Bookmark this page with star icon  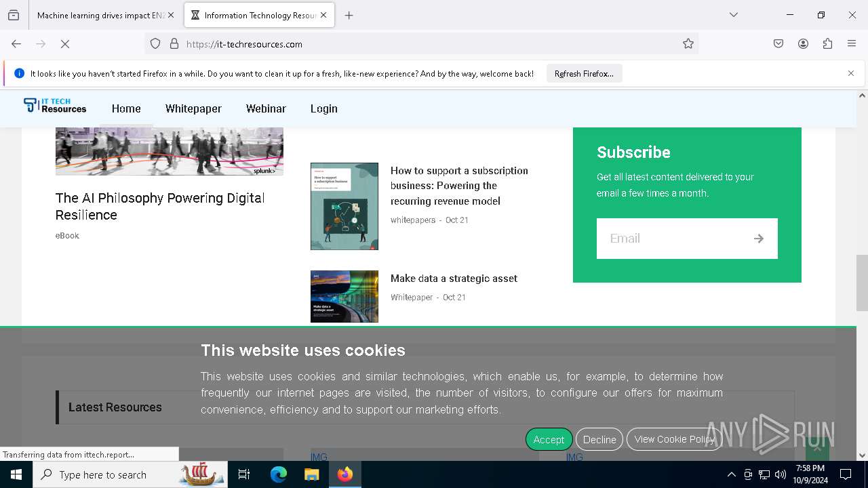[x=688, y=44]
